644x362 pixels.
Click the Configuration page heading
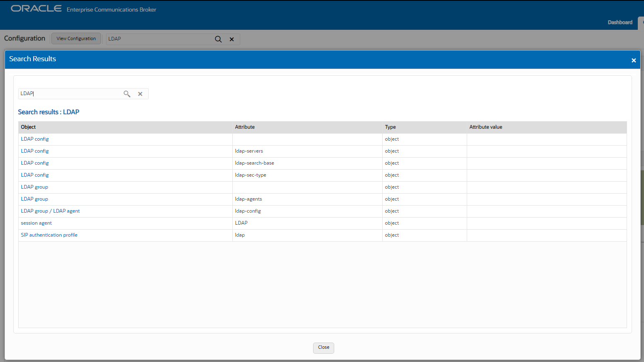(x=24, y=38)
